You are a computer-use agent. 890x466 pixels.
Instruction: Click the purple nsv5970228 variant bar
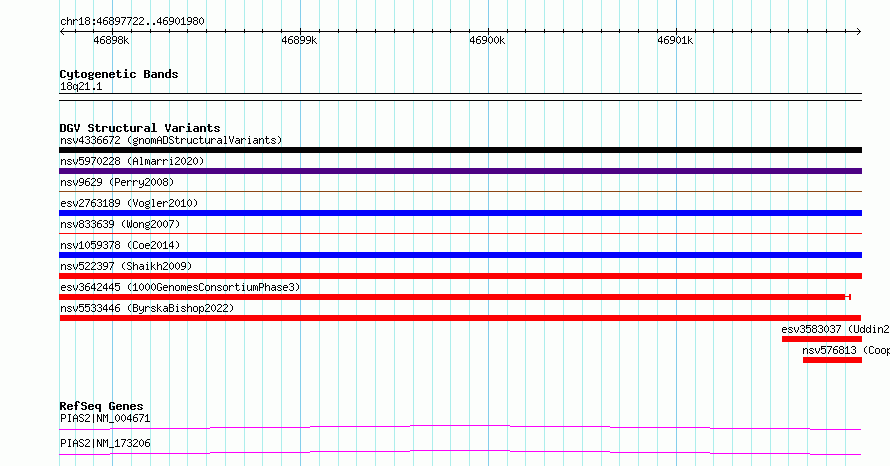pyautogui.click(x=460, y=171)
